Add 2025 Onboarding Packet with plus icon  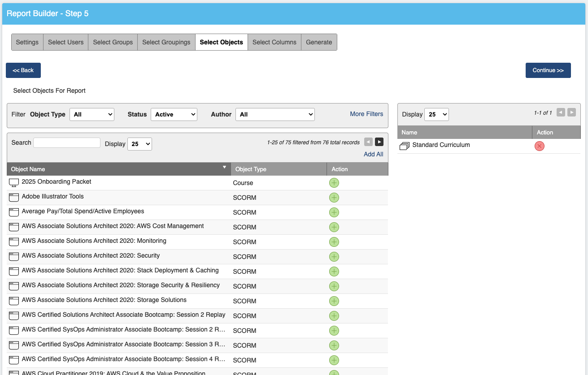[334, 183]
